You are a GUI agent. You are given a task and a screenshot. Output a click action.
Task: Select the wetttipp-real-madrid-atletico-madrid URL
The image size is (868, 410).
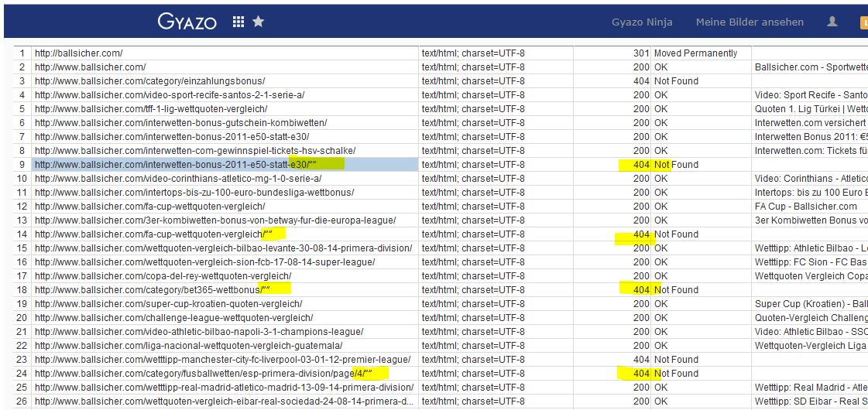[225, 388]
